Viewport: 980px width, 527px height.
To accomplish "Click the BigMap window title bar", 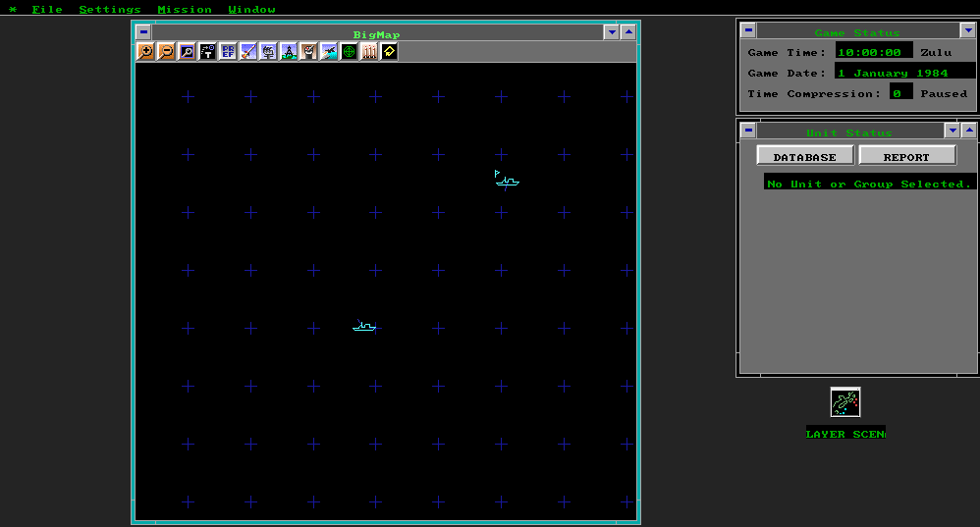I will 377,32.
